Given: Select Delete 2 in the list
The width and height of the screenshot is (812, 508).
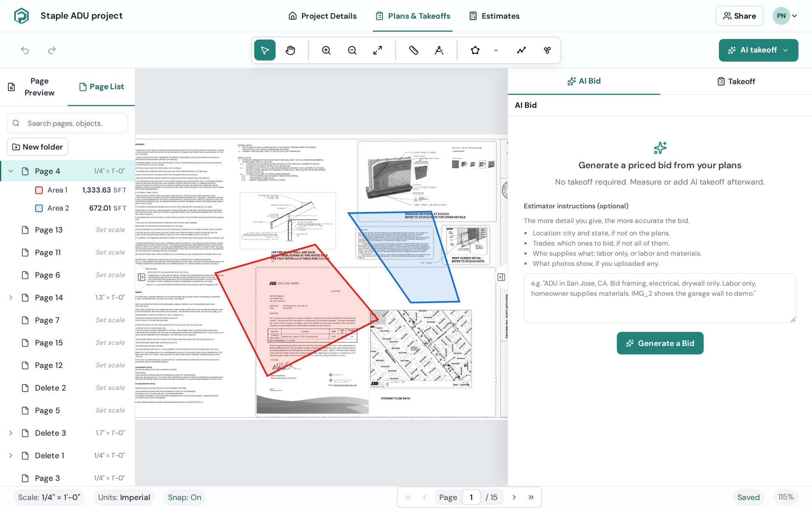Looking at the screenshot, I should pyautogui.click(x=67, y=388).
